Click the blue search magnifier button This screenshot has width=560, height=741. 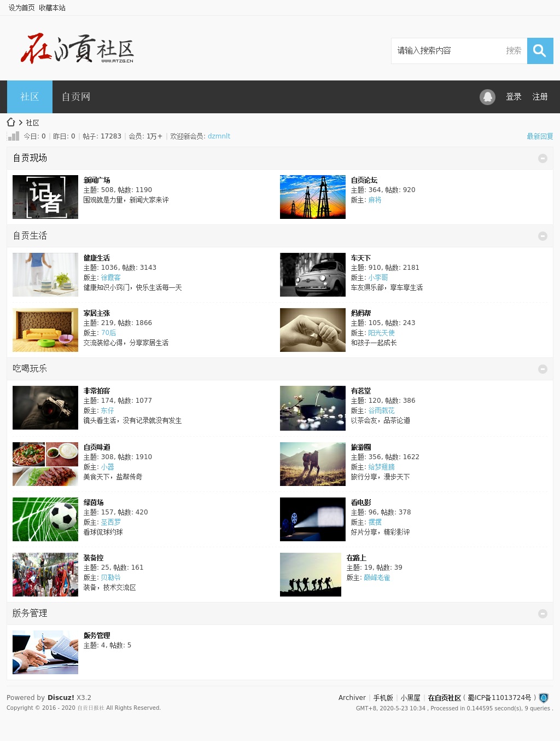(540, 51)
